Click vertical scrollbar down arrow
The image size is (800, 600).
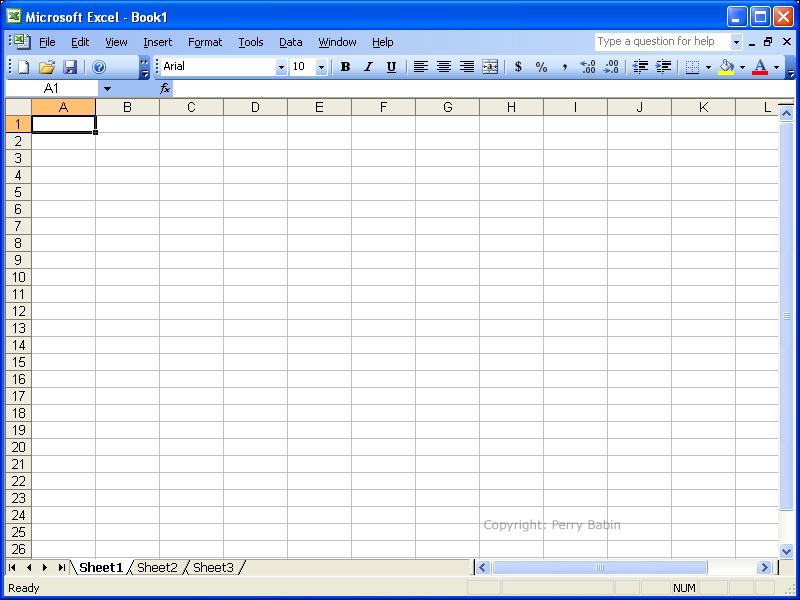(786, 550)
